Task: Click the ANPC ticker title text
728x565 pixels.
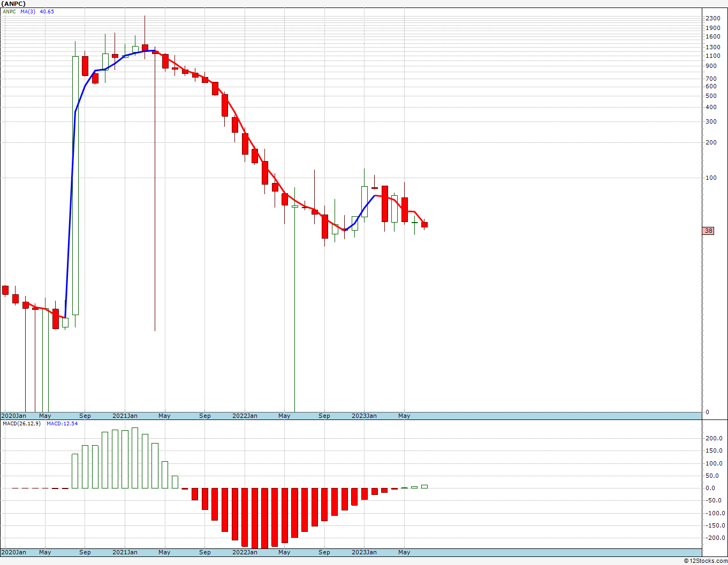Action: coord(13,4)
